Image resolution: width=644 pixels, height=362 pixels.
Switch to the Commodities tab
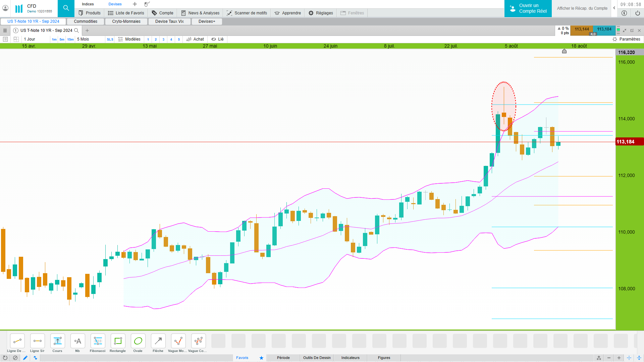pyautogui.click(x=86, y=21)
